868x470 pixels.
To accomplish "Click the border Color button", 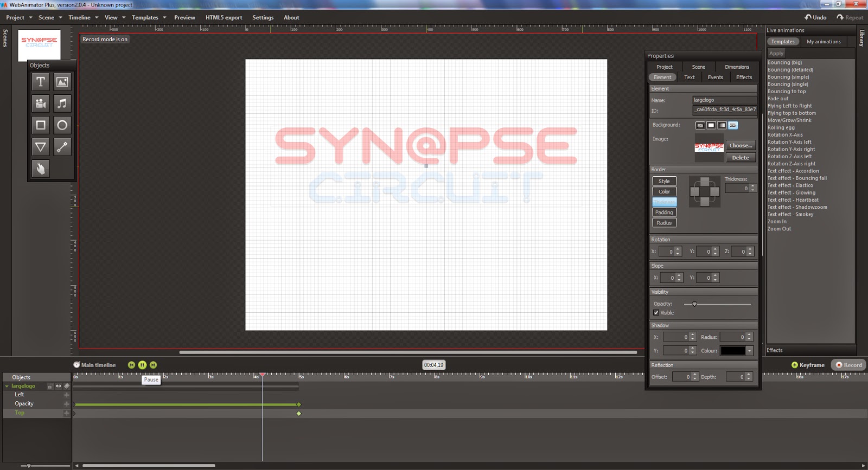I will point(664,191).
